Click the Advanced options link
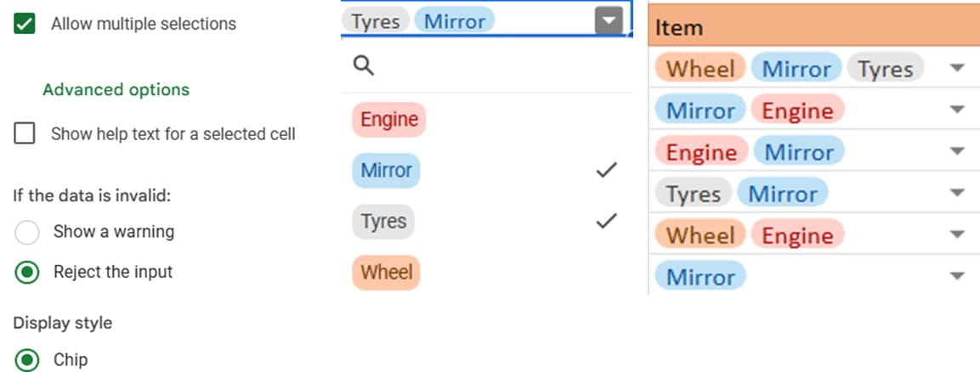Viewport: 980px width, 372px height. tap(116, 90)
